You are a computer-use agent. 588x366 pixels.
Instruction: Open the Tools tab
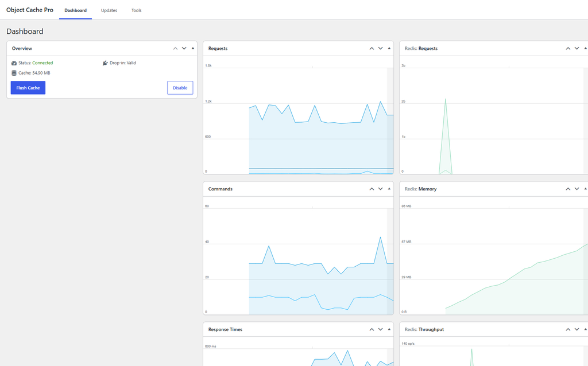tap(137, 10)
